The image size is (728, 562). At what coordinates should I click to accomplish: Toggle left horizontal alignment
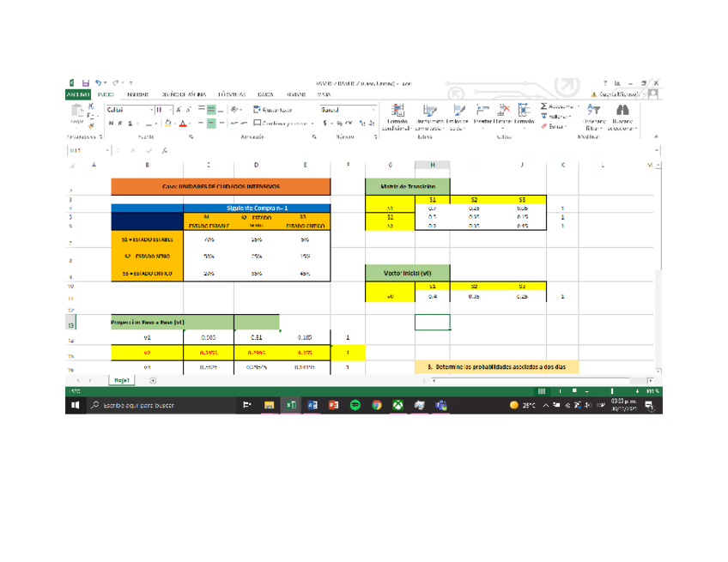click(202, 123)
